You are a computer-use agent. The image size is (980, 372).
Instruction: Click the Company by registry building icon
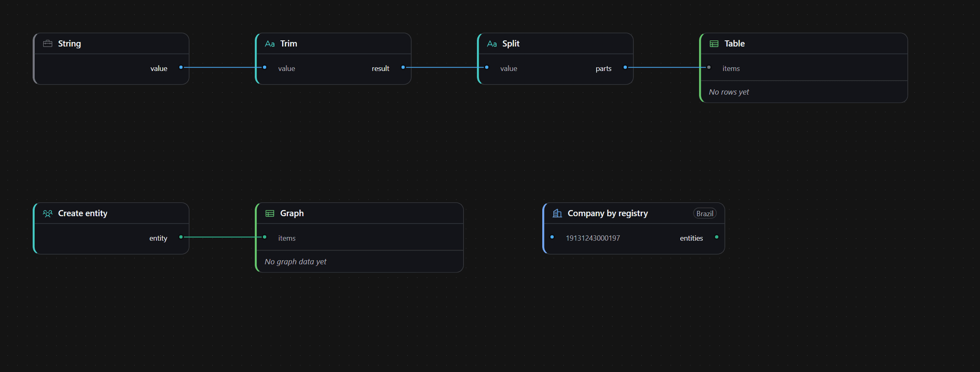(557, 213)
